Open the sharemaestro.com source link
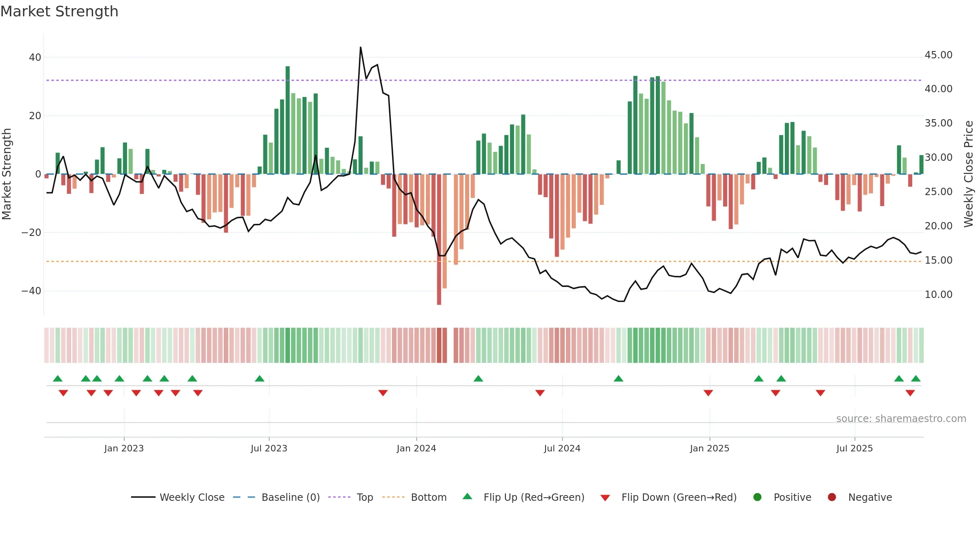Viewport: 980px width, 551px height. [901, 419]
